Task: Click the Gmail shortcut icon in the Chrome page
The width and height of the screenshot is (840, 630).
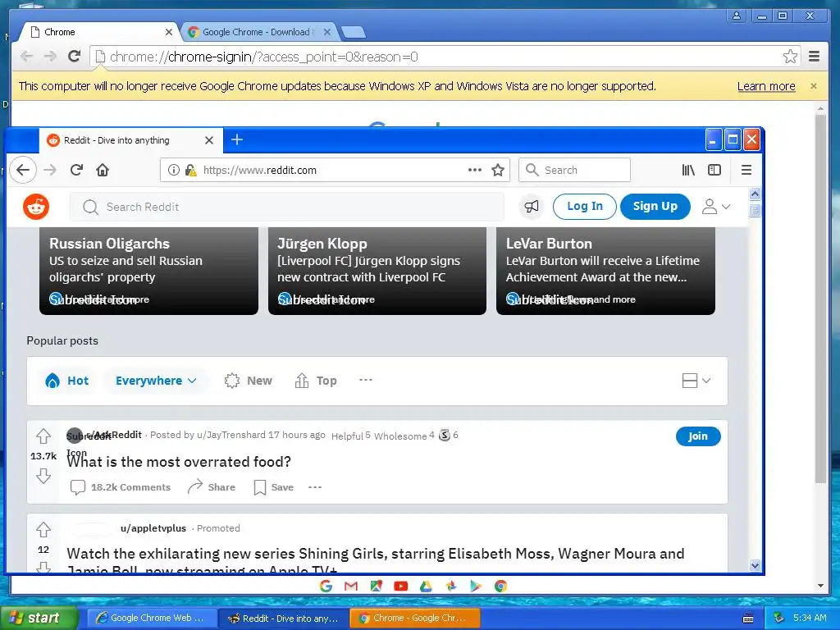Action: point(351,586)
